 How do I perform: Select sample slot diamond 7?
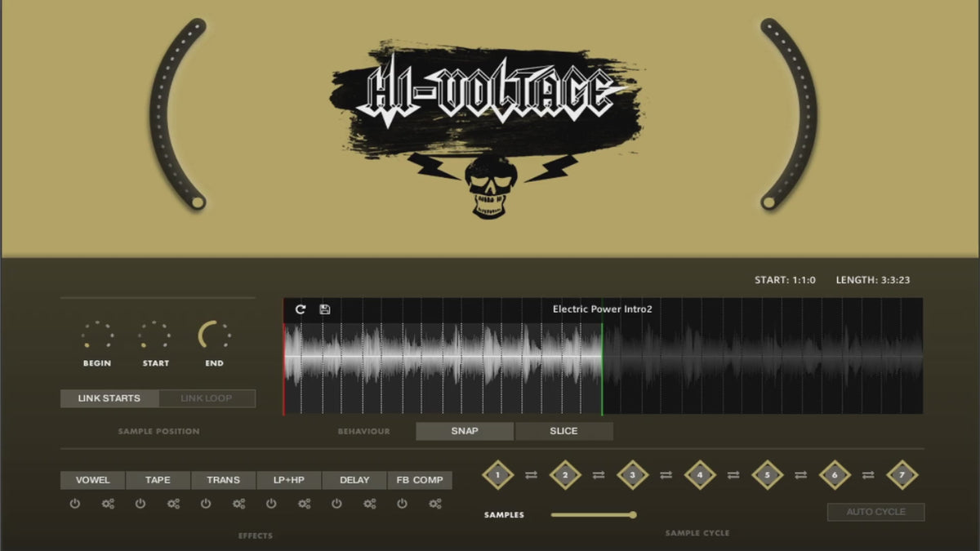(902, 474)
